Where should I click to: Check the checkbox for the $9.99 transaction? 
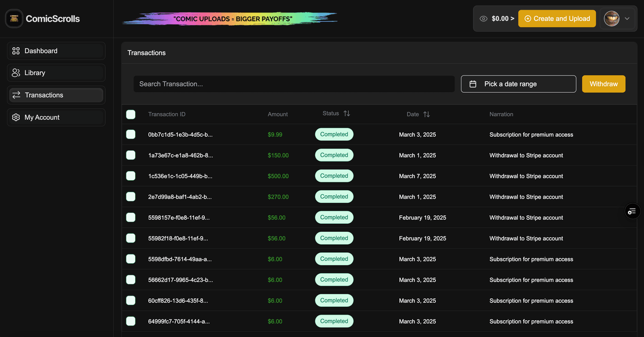tap(130, 134)
